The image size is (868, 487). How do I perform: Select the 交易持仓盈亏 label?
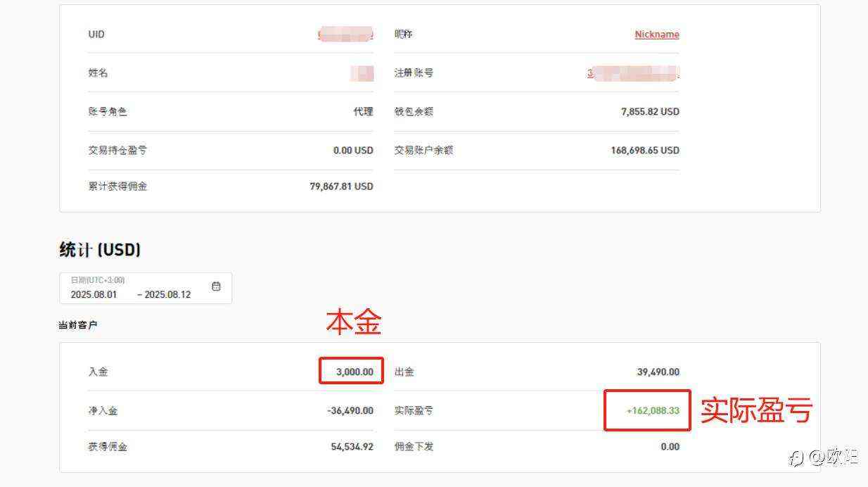tap(117, 151)
